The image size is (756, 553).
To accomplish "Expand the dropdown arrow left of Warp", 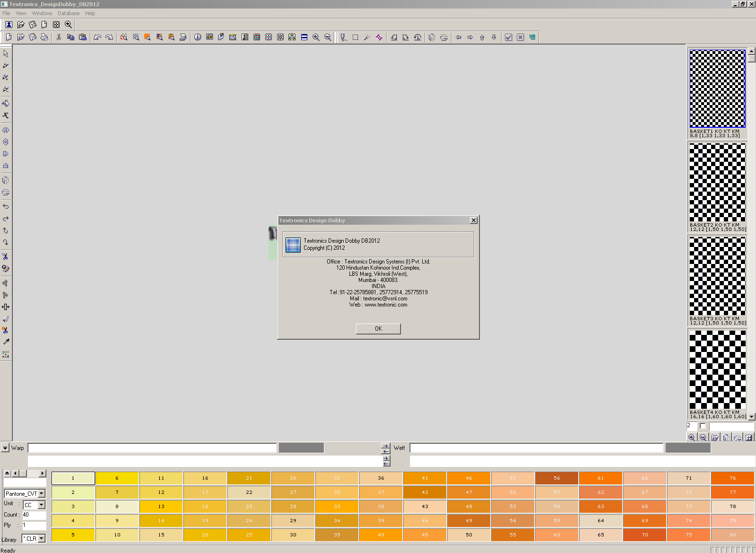I will 5,448.
